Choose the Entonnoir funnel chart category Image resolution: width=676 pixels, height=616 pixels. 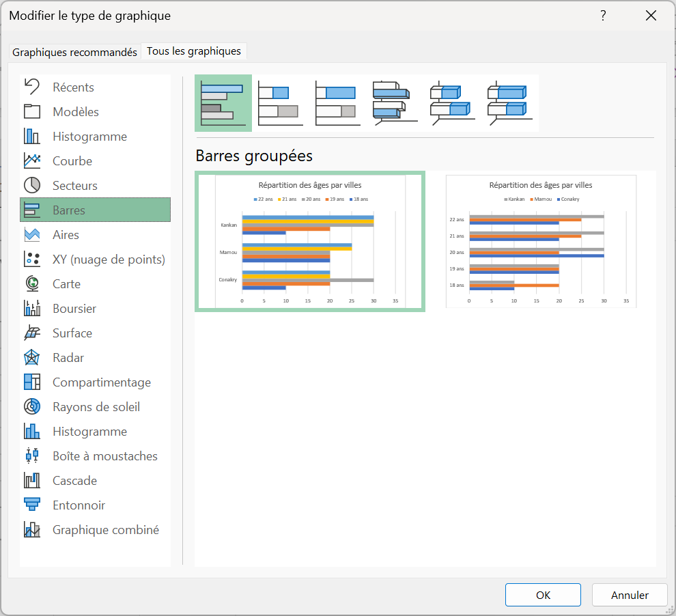click(79, 505)
